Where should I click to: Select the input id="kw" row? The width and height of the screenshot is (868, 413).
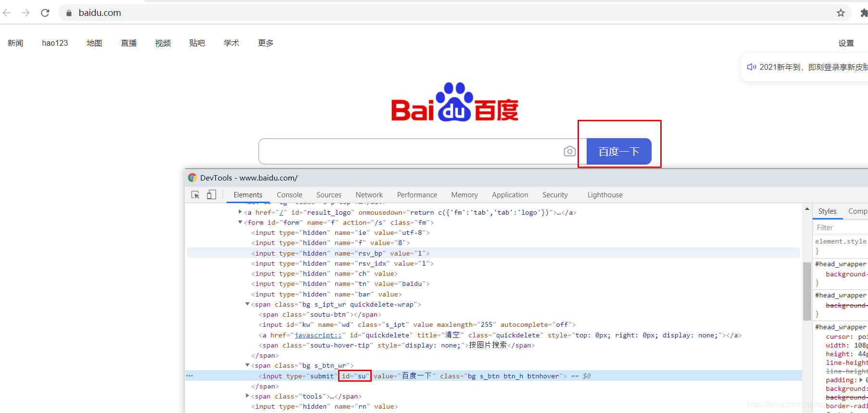point(417,324)
